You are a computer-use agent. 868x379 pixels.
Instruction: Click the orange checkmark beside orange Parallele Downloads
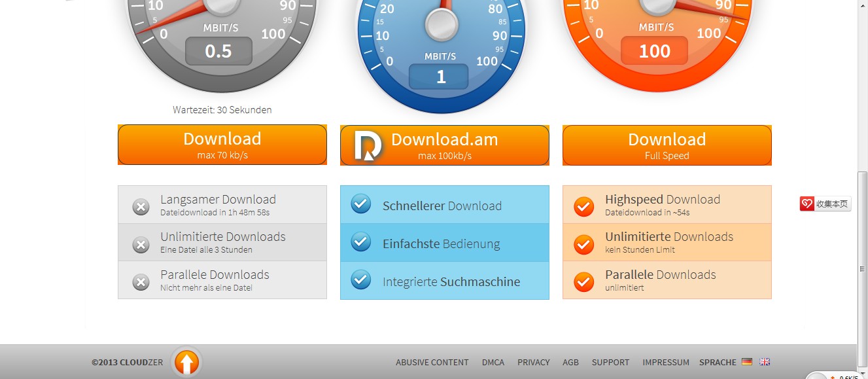(x=583, y=282)
